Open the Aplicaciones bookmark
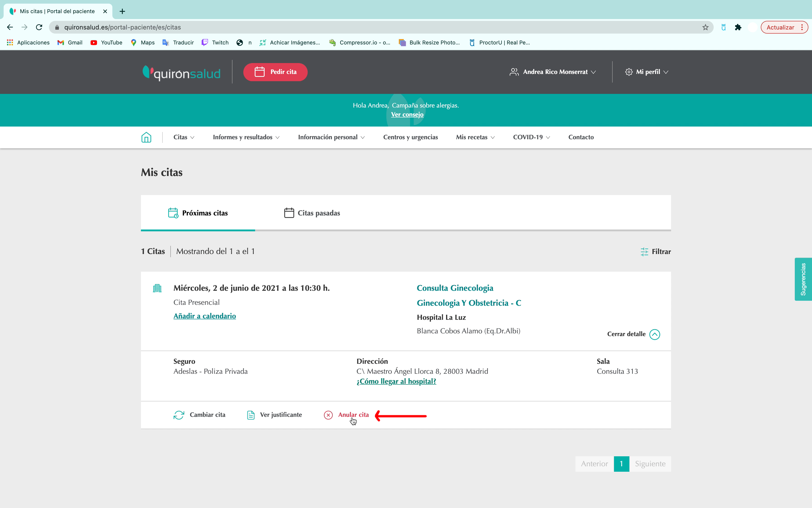 (28, 42)
